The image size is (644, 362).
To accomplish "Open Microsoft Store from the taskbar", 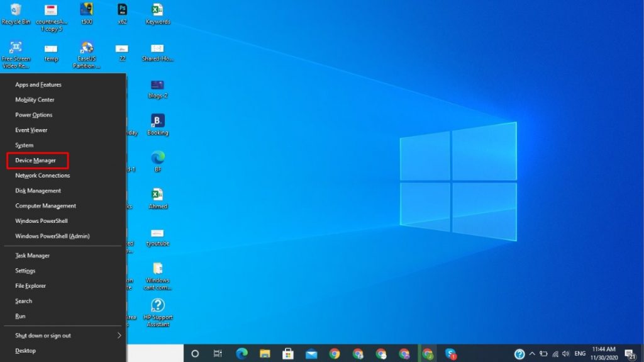I will [x=288, y=353].
